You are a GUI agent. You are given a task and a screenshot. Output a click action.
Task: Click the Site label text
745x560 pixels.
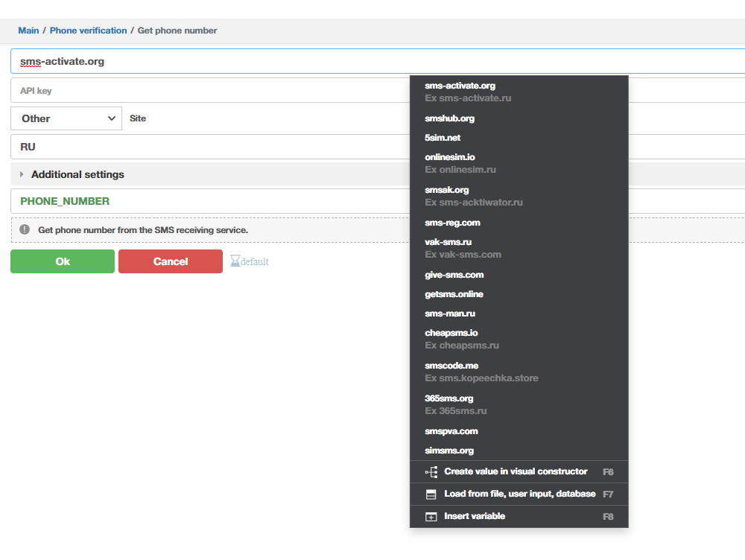138,118
